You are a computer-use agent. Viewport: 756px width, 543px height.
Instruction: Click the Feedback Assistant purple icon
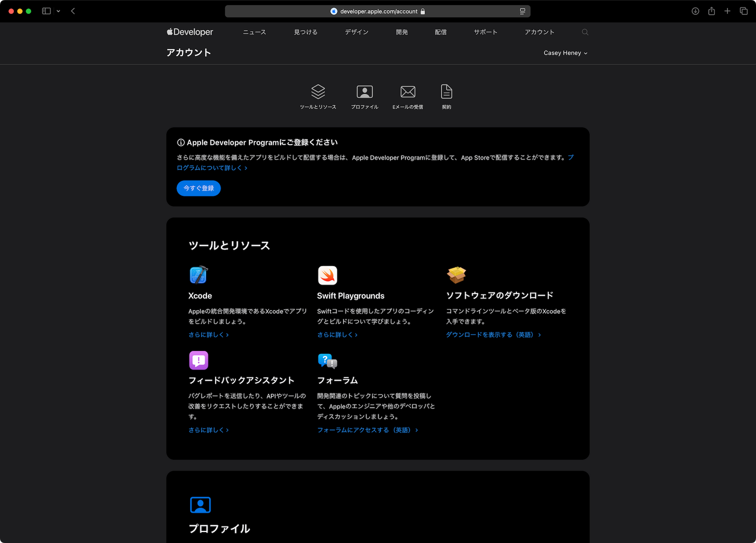point(199,360)
